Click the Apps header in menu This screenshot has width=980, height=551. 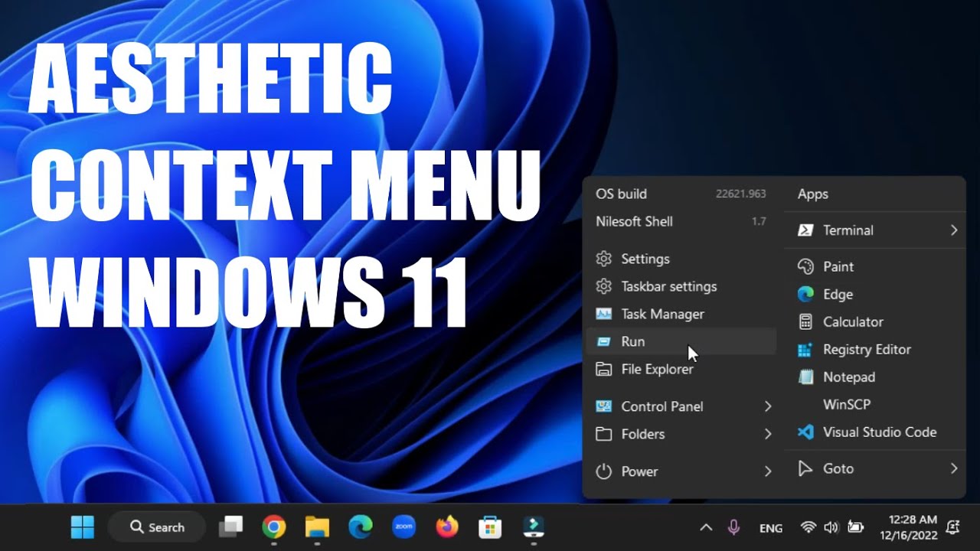point(813,194)
